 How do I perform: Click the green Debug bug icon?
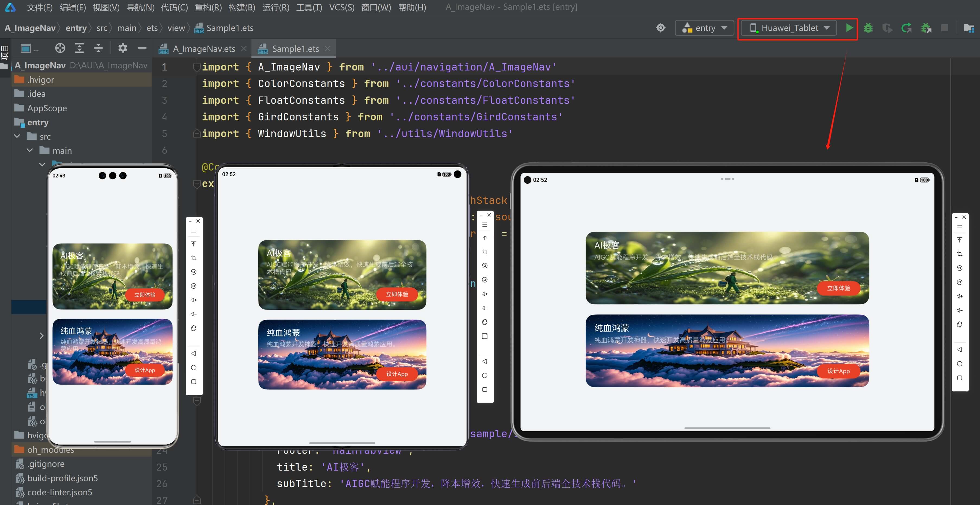(868, 28)
